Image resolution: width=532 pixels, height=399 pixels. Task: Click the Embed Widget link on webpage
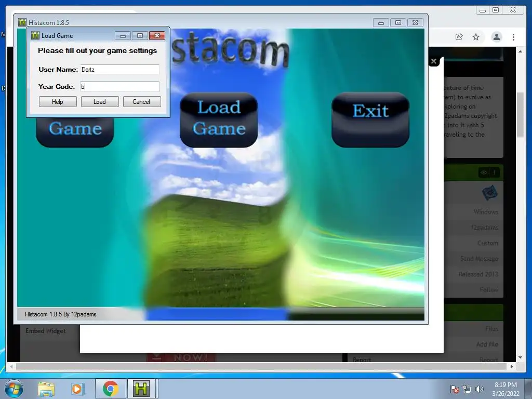[46, 331]
